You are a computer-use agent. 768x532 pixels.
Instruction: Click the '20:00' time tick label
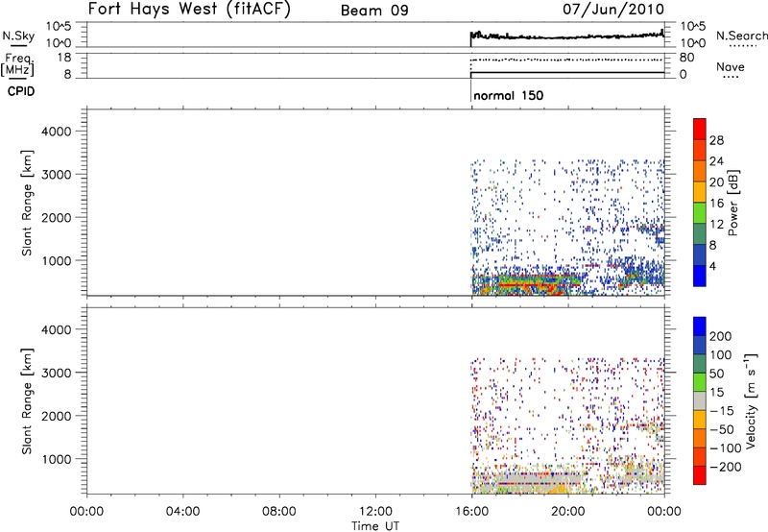point(568,512)
